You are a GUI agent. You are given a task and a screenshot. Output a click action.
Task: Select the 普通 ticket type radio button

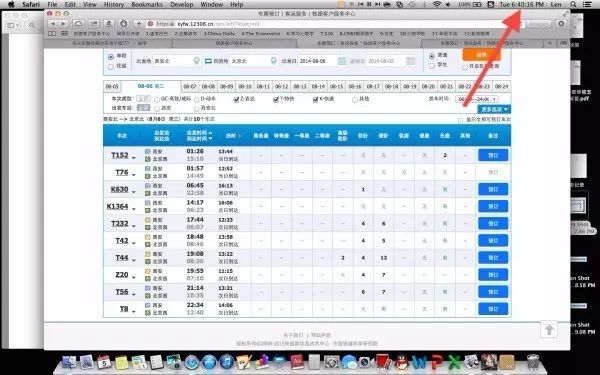click(x=432, y=56)
